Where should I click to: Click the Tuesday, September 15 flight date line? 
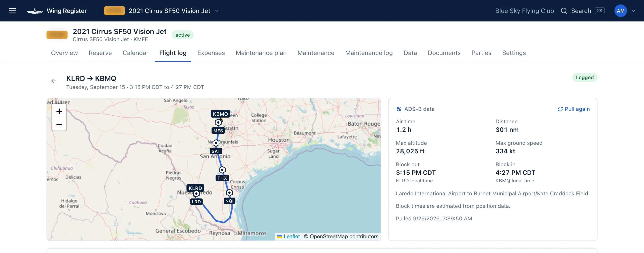(x=135, y=87)
